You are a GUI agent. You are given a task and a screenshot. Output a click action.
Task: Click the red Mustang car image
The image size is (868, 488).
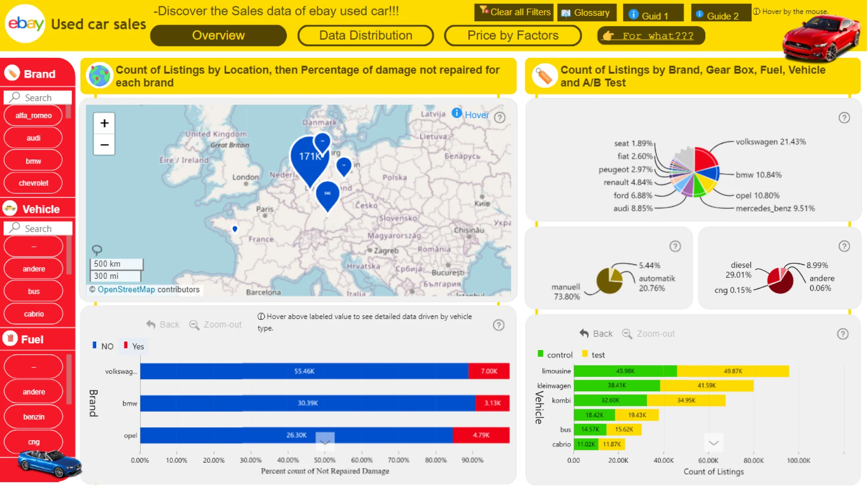coord(821,38)
